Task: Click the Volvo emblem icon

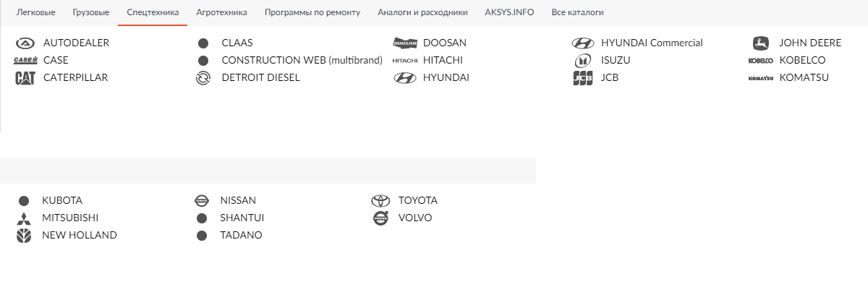Action: [380, 218]
